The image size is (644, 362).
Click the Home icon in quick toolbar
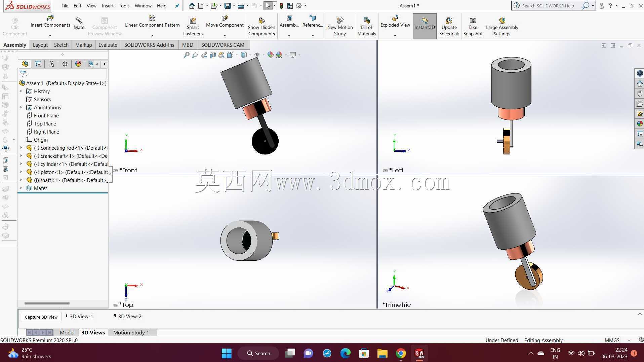pyautogui.click(x=192, y=6)
